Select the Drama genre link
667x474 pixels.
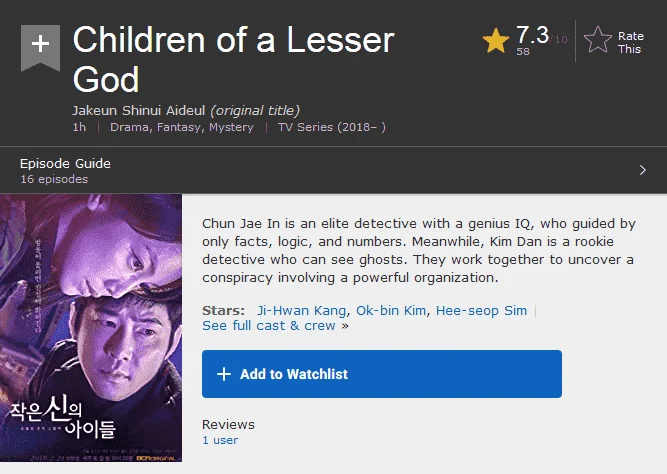129,127
